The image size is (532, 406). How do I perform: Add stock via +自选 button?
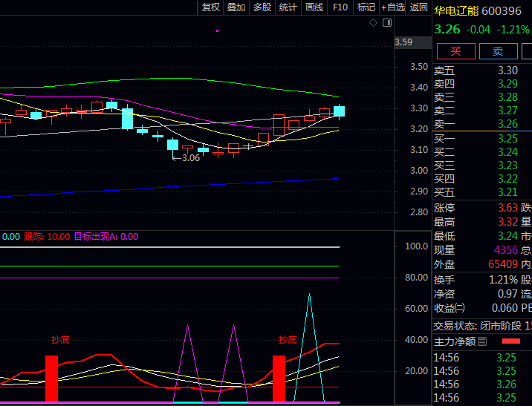point(393,7)
